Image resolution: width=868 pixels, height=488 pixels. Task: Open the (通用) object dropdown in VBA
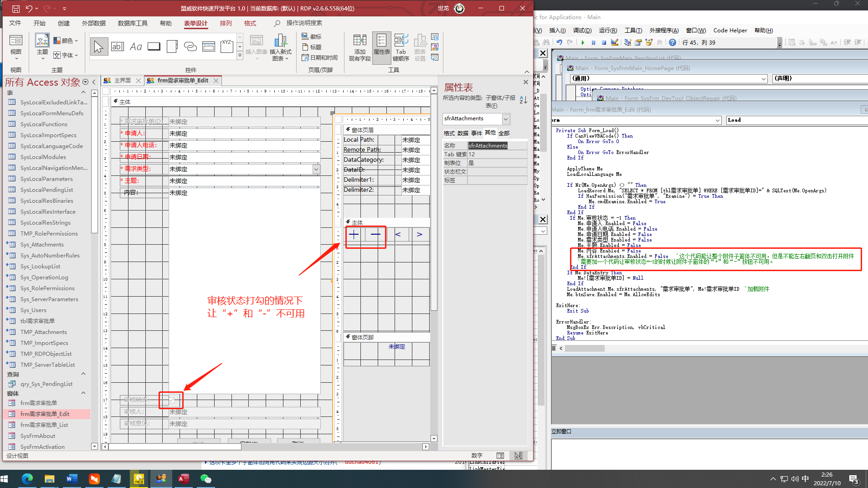(764, 79)
